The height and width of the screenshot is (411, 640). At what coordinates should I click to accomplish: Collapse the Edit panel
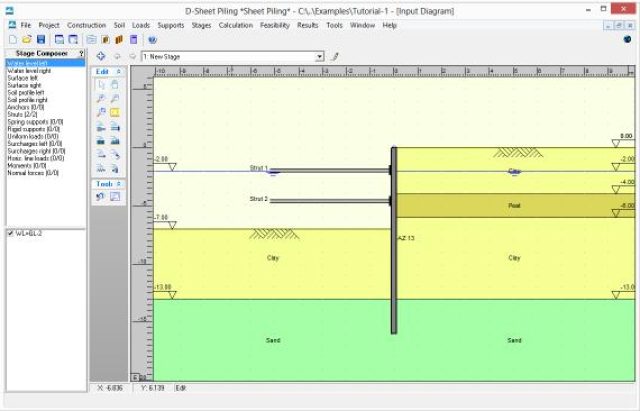(120, 72)
